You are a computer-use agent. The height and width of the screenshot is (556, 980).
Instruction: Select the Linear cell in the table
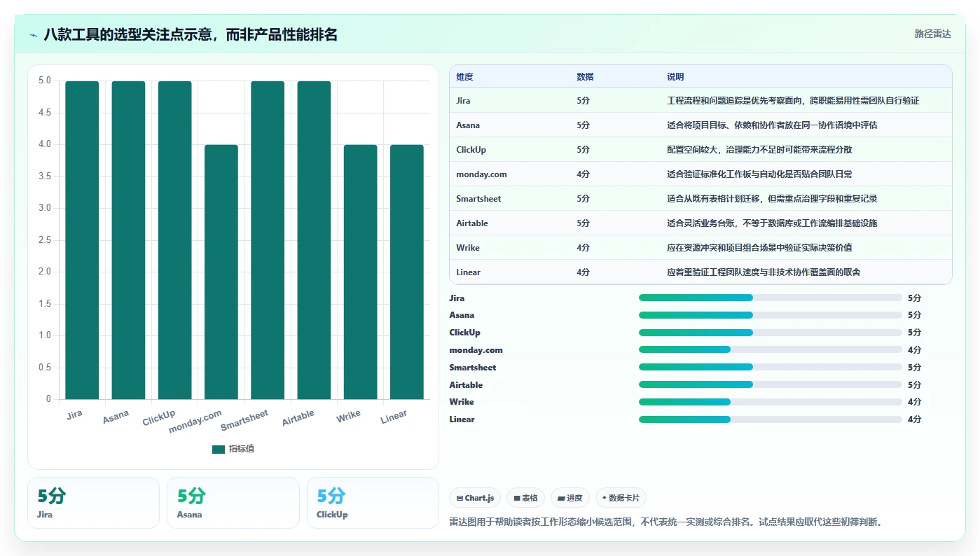pyautogui.click(x=468, y=272)
